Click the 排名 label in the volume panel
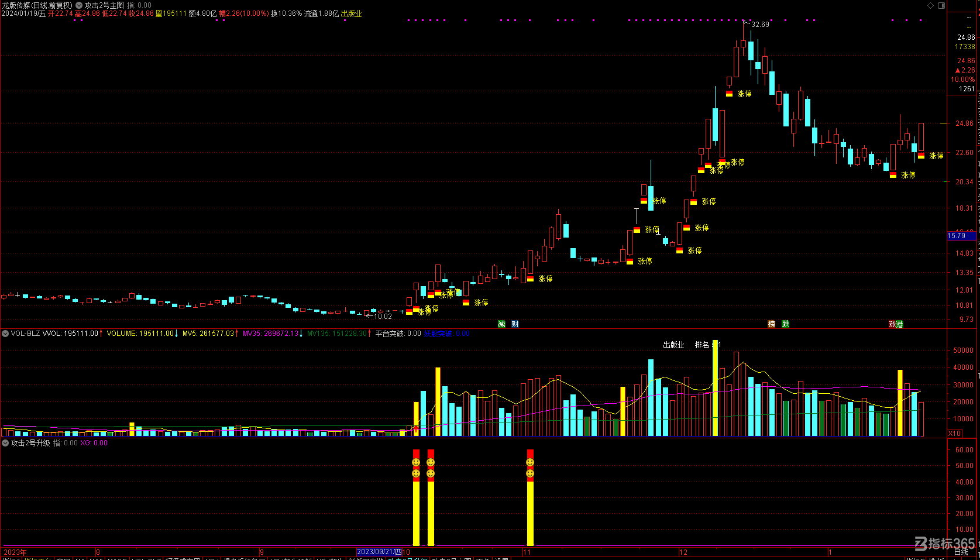 (702, 345)
